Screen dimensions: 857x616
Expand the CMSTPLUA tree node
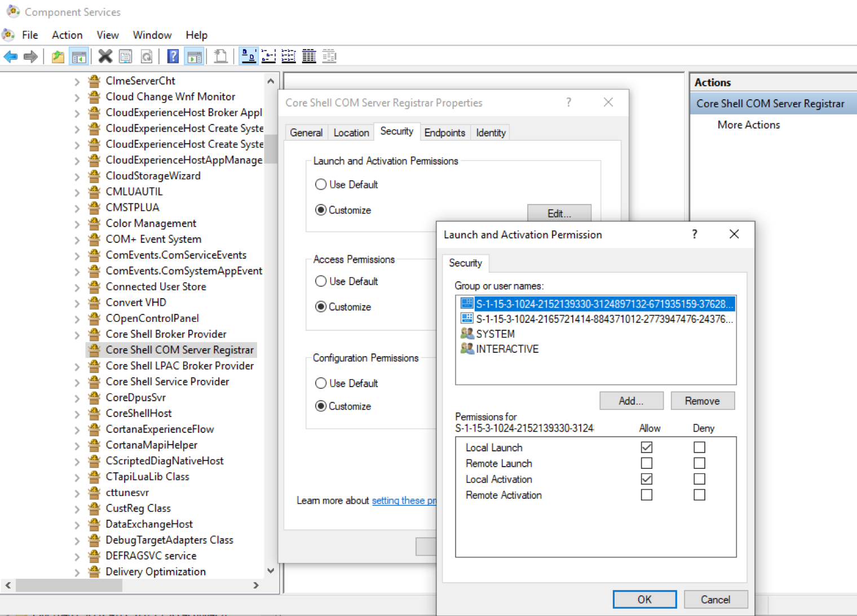coord(77,208)
